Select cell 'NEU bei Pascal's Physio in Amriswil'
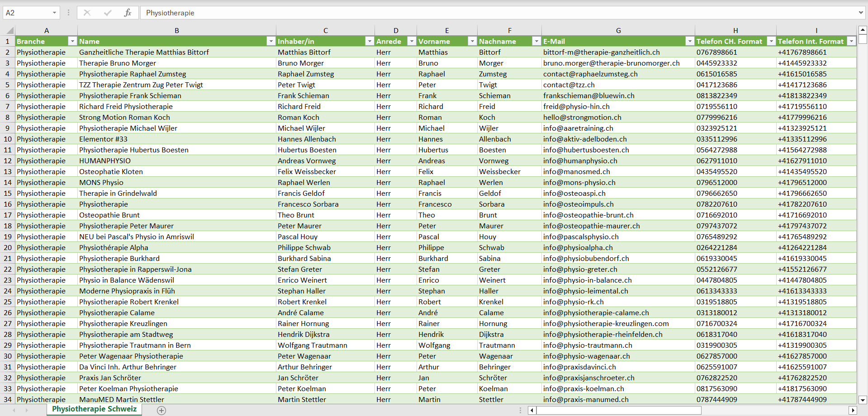 pos(177,236)
